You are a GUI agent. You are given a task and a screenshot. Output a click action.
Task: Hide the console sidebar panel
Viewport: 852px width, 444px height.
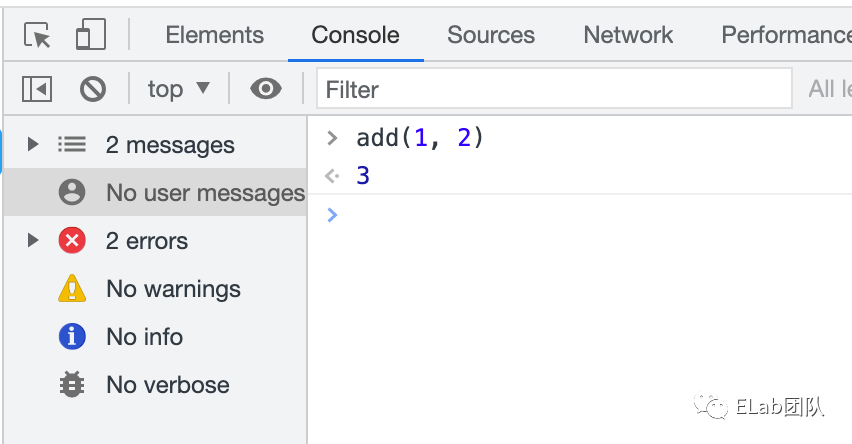click(37, 89)
